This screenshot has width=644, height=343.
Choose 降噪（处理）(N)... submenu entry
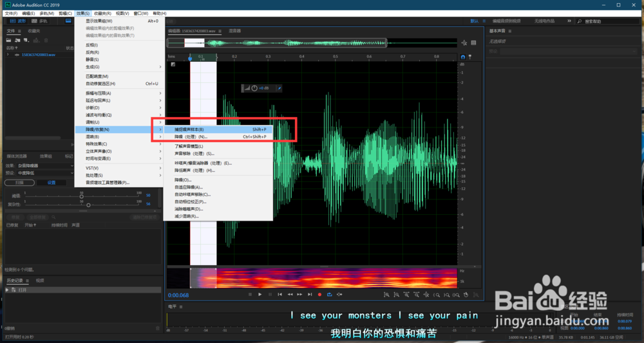[x=218, y=136]
